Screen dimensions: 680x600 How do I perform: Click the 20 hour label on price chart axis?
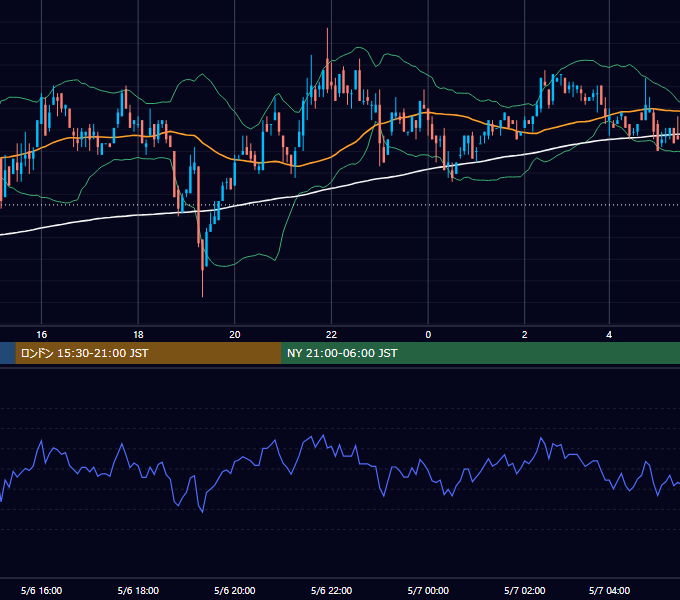pos(235,335)
